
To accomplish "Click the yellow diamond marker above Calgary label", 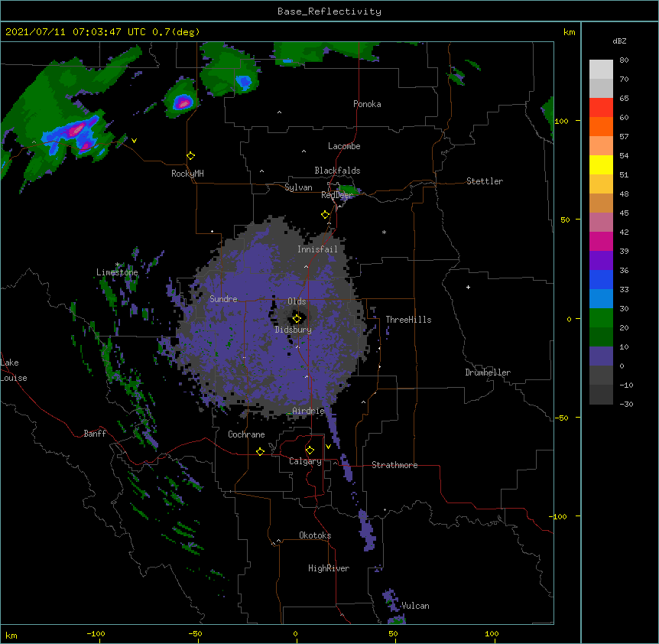I will pos(310,450).
